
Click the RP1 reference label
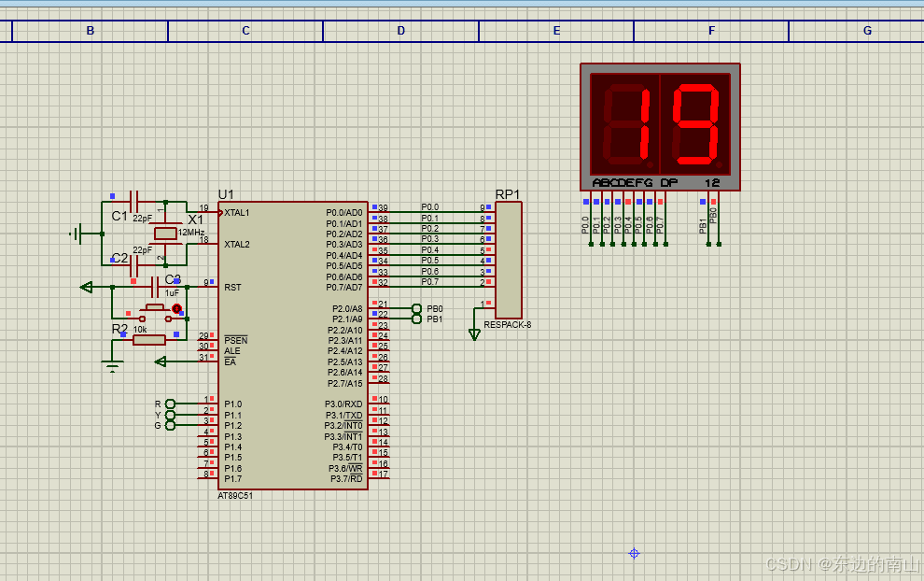tap(508, 194)
